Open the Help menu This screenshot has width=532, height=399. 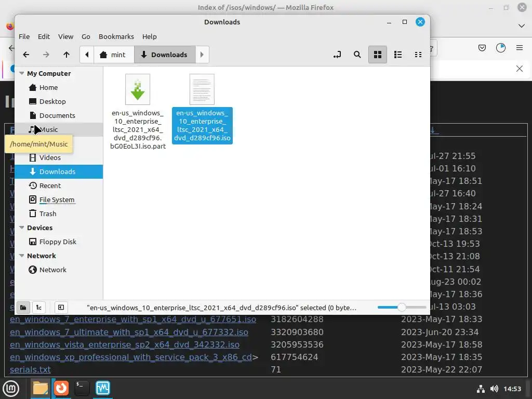point(149,37)
